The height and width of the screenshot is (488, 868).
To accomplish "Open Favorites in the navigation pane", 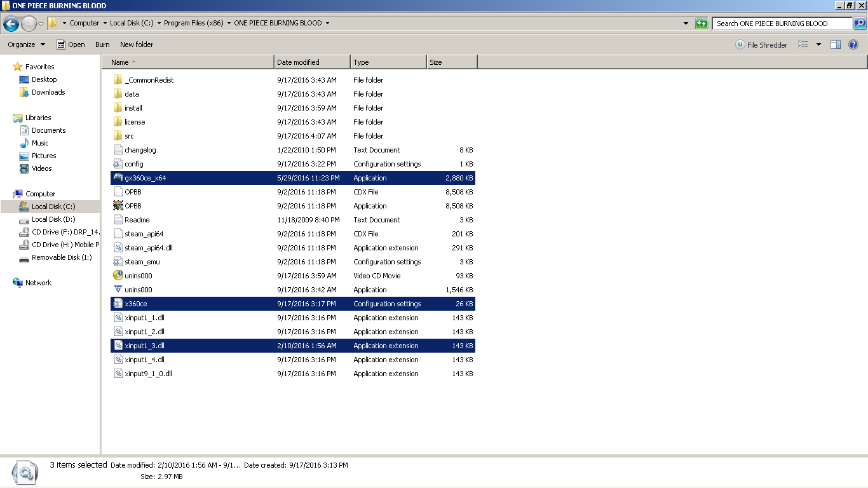I will [x=39, y=67].
